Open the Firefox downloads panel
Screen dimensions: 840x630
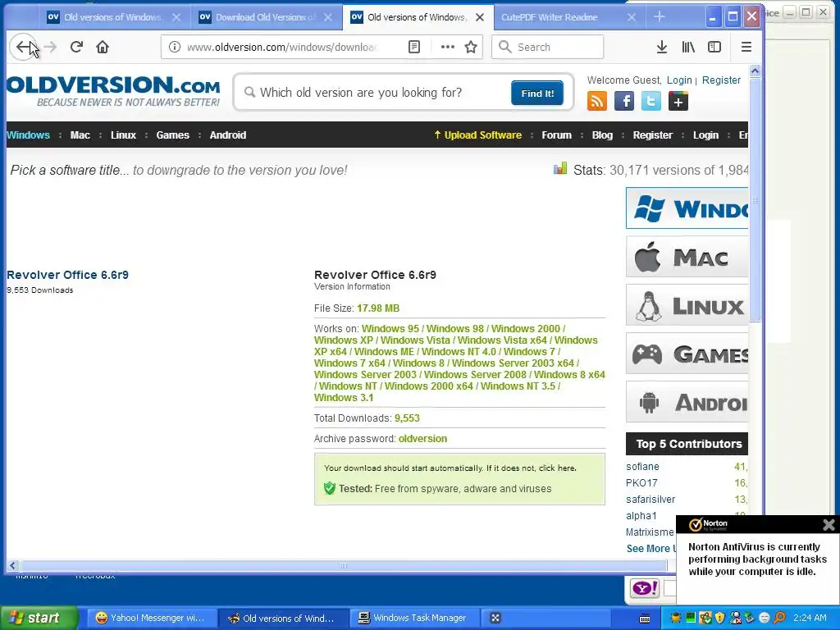point(662,47)
